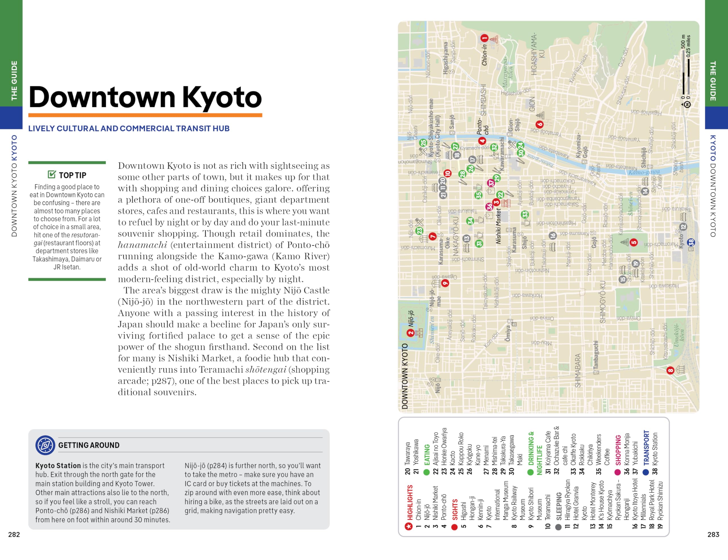Click the HIGHLIGHTS legend heading

click(410, 502)
